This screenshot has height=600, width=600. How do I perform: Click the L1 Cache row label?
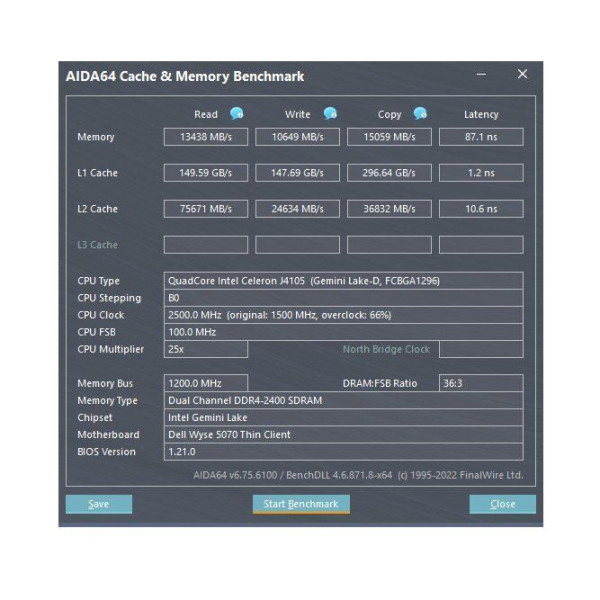click(97, 173)
